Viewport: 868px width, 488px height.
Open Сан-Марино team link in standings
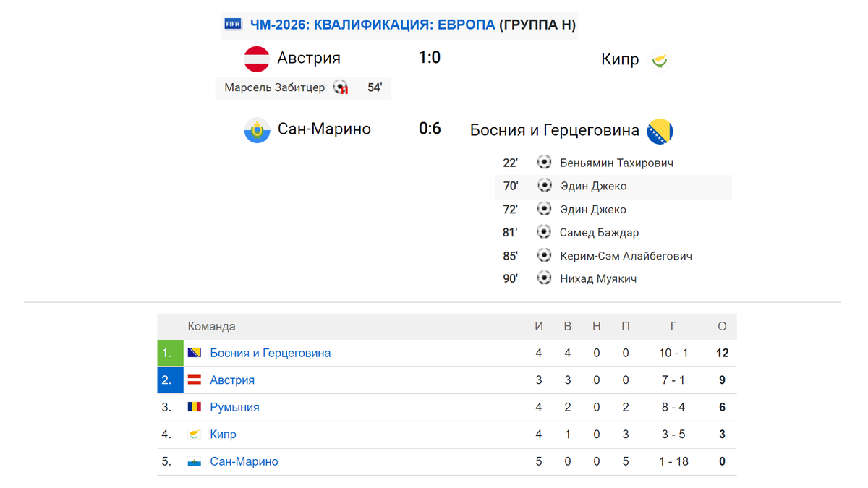click(244, 461)
